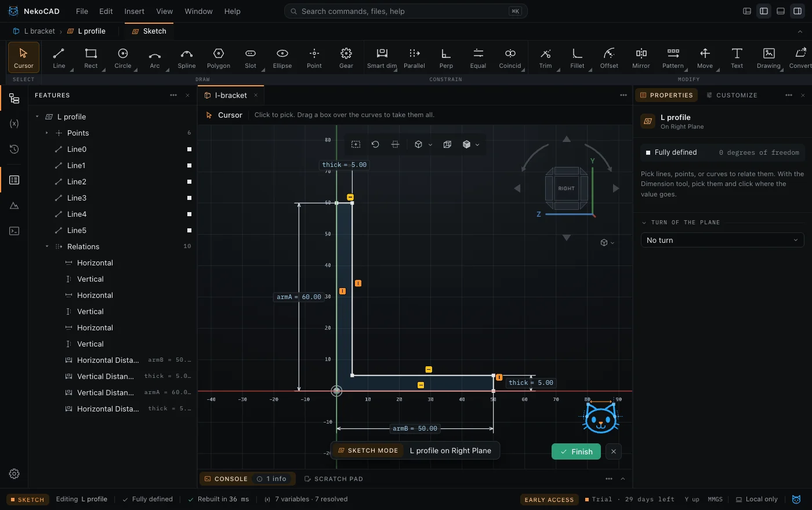Image resolution: width=812 pixels, height=510 pixels.
Task: Click the green Finish button
Action: pos(577,451)
